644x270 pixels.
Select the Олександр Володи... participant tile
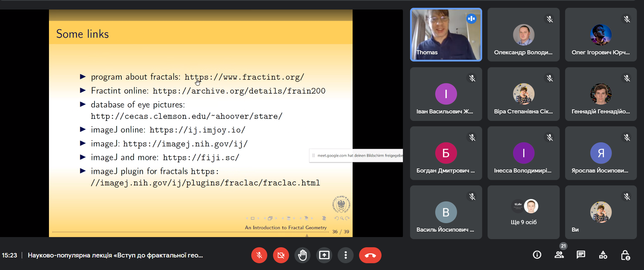[x=523, y=35]
